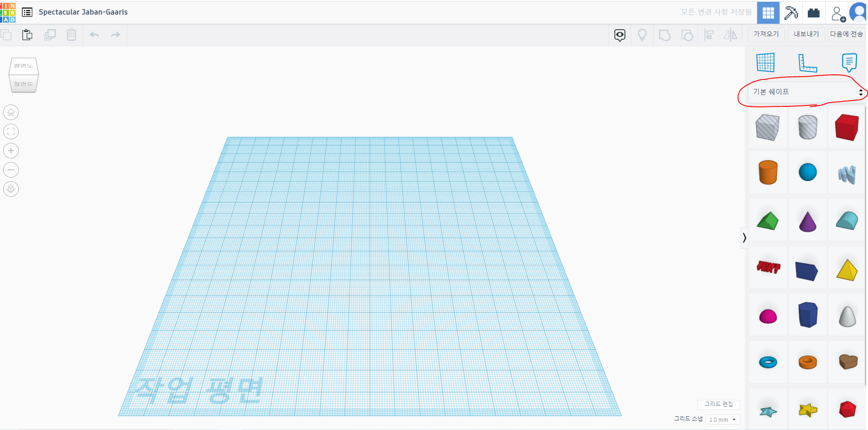The image size is (868, 430).
Task: Open the 그리드 스냅 1.0 mm dropdown
Action: 722,420
